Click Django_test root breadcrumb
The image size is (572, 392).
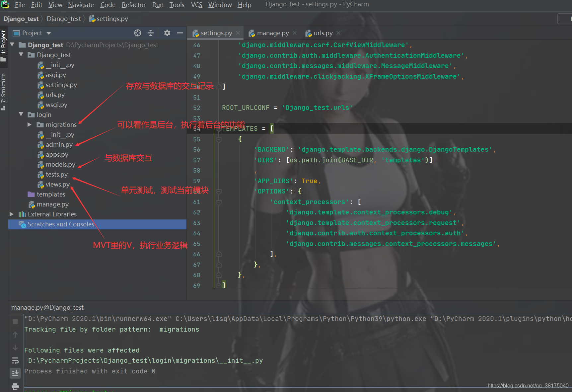point(21,19)
